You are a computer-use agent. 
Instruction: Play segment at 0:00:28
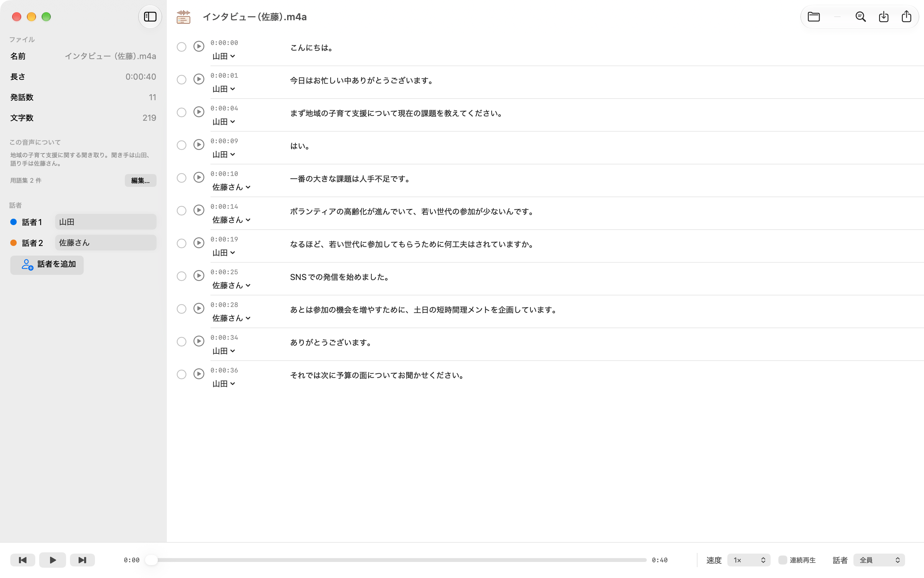pos(199,309)
